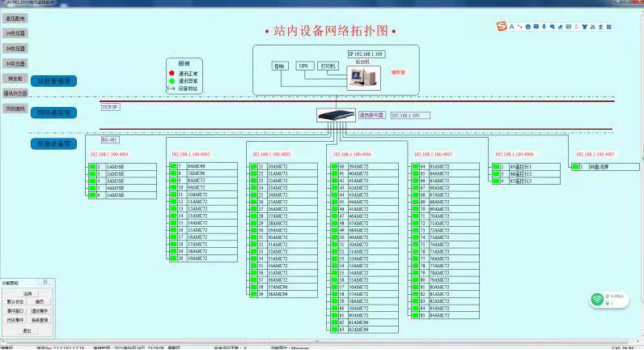Switch to the 通讯状态图 sidebar item
This screenshot has height=350, width=644.
click(x=15, y=93)
